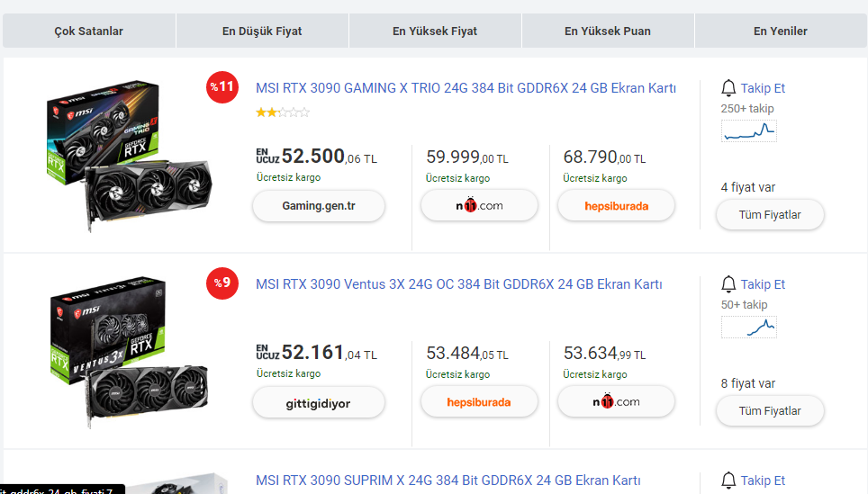This screenshot has width=868, height=494.
Task: Open hepsiburada offer for GAMING X TRIO
Action: click(616, 206)
